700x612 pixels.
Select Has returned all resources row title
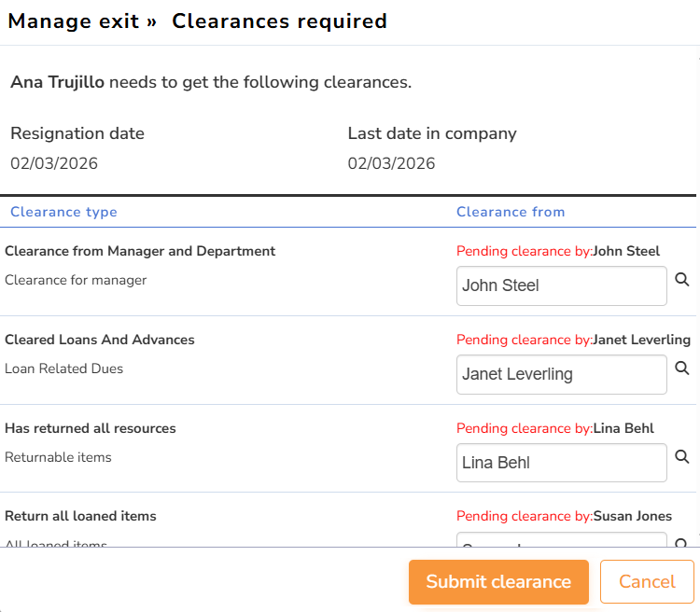[x=91, y=428]
